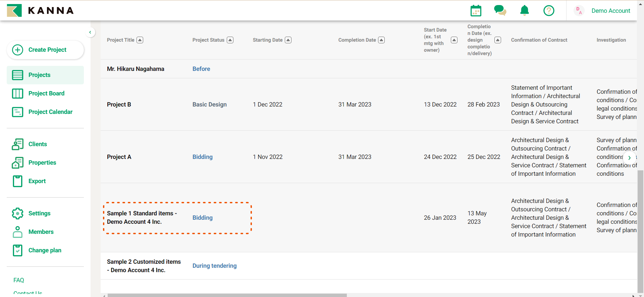Image resolution: width=644 pixels, height=297 pixels.
Task: Click the Settings gear icon in sidebar
Action: point(17,213)
